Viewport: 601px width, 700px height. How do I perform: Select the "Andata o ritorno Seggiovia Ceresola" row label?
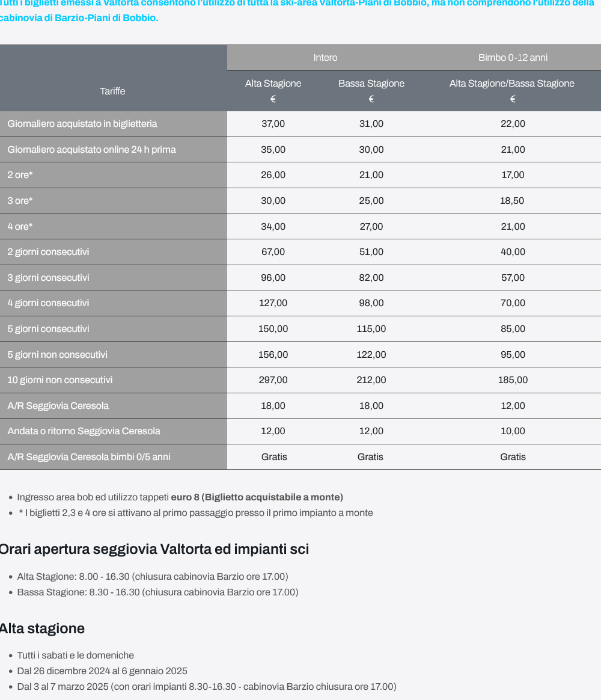click(84, 431)
